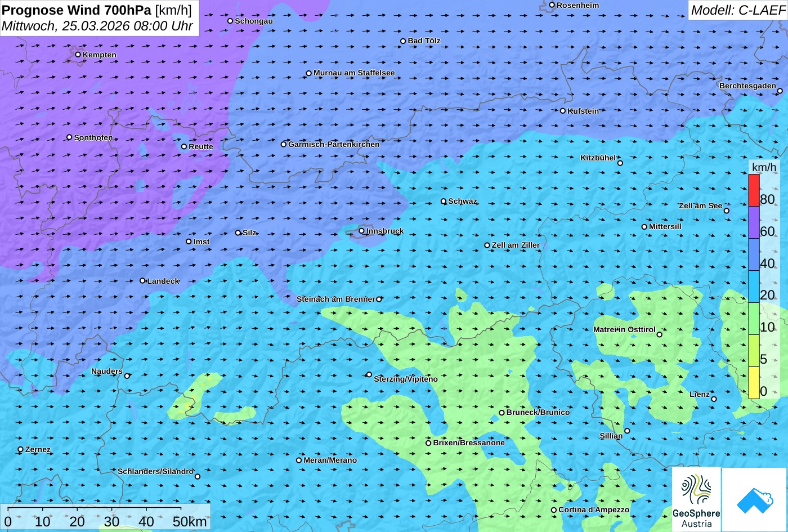The height and width of the screenshot is (532, 788).
Task: Click the Rosenheim city marker
Action: tap(552, 5)
